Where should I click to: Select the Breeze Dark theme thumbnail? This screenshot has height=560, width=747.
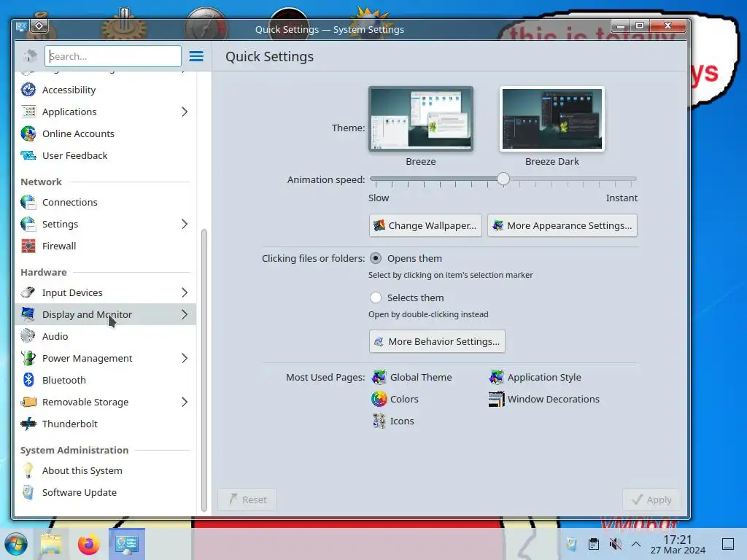pos(552,119)
